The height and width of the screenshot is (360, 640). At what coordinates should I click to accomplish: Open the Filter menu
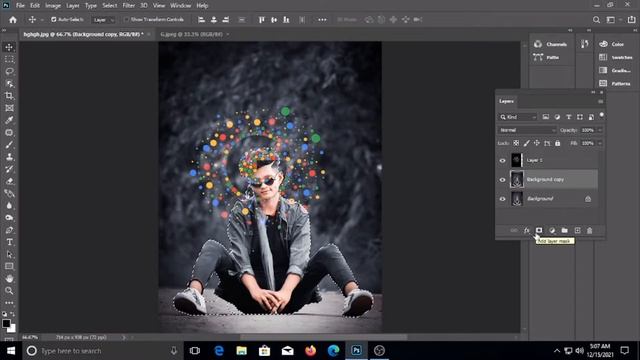coord(129,6)
